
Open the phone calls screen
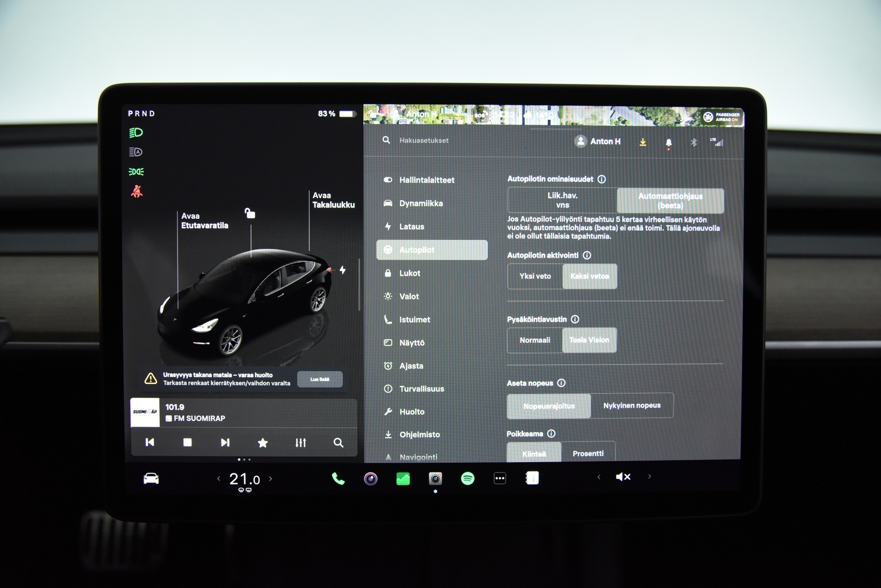click(337, 477)
